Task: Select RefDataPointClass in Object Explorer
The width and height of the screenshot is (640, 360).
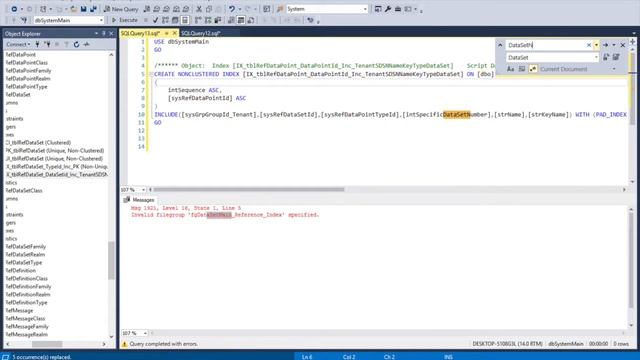Action: tap(27, 62)
